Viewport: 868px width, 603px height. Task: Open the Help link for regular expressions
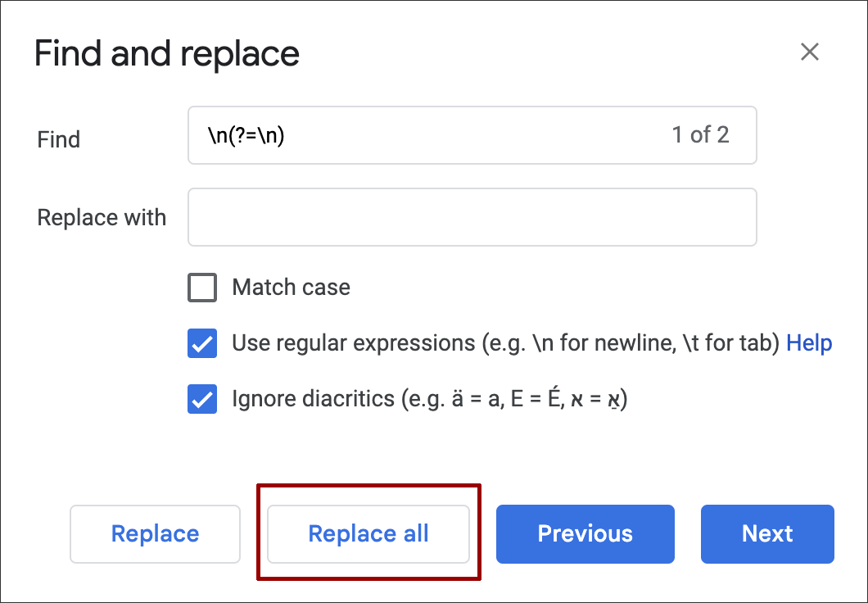click(x=809, y=343)
